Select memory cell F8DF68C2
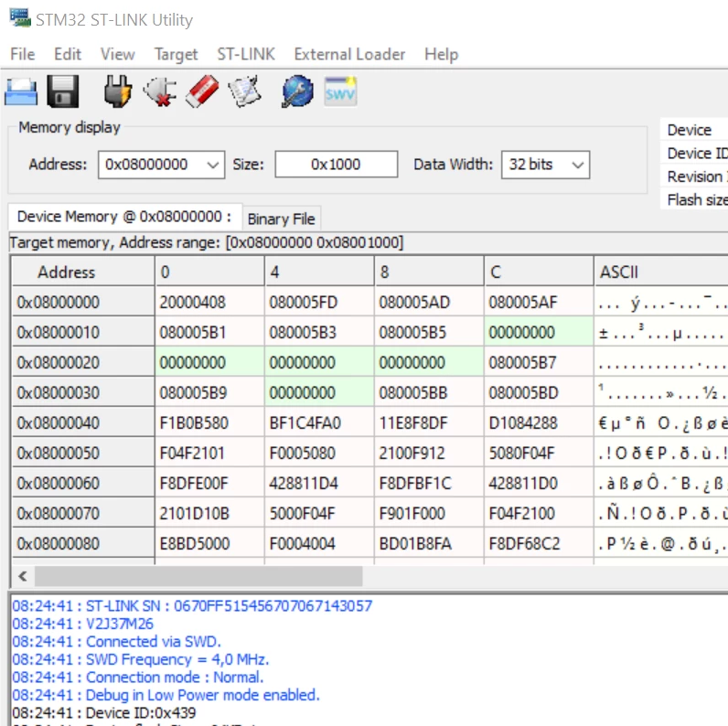 [538, 543]
